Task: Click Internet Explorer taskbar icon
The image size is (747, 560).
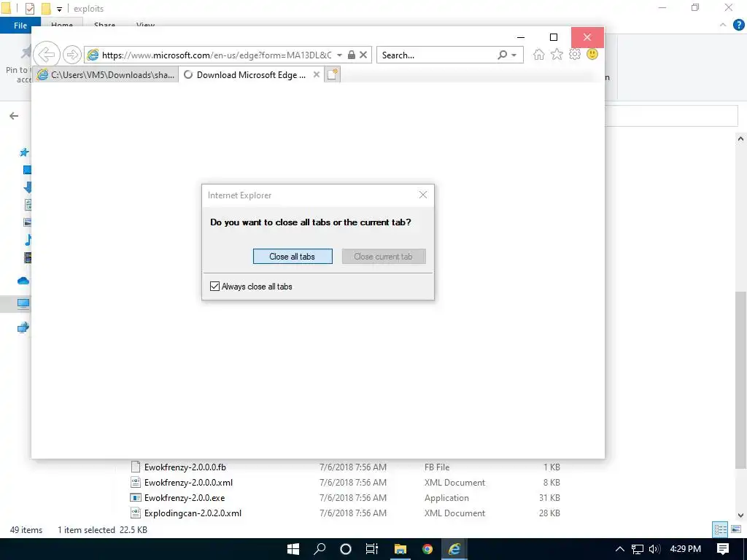Action: coord(454,549)
